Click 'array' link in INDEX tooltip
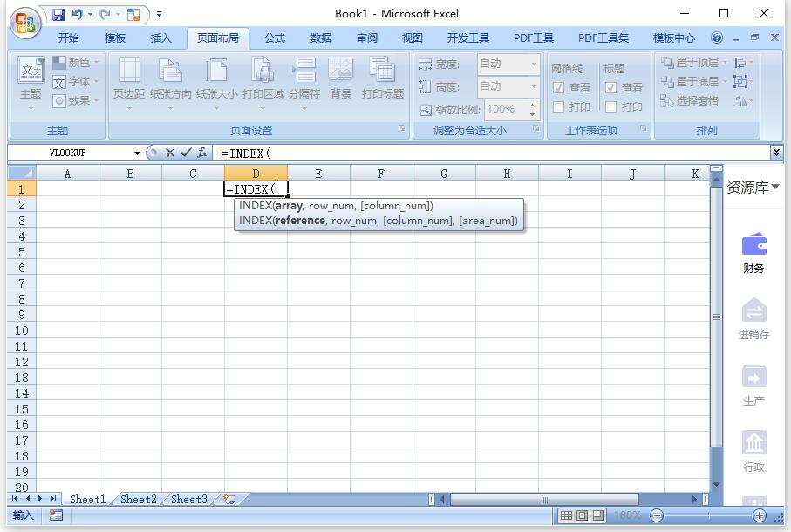This screenshot has height=532, width=791. (289, 206)
